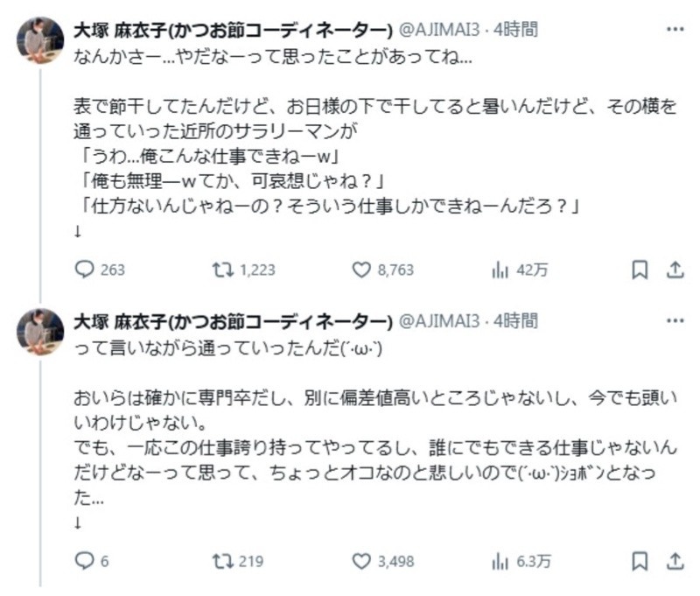Share the first tweet

click(x=675, y=270)
